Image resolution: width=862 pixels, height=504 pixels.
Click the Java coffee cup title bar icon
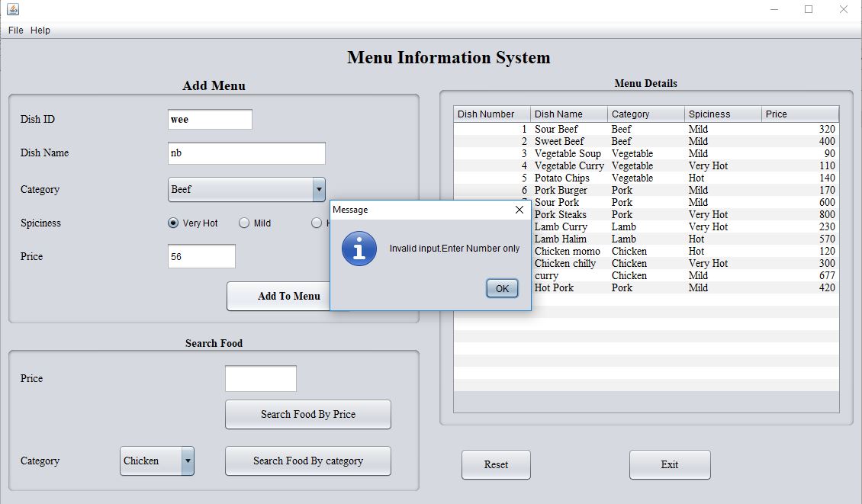tap(14, 10)
